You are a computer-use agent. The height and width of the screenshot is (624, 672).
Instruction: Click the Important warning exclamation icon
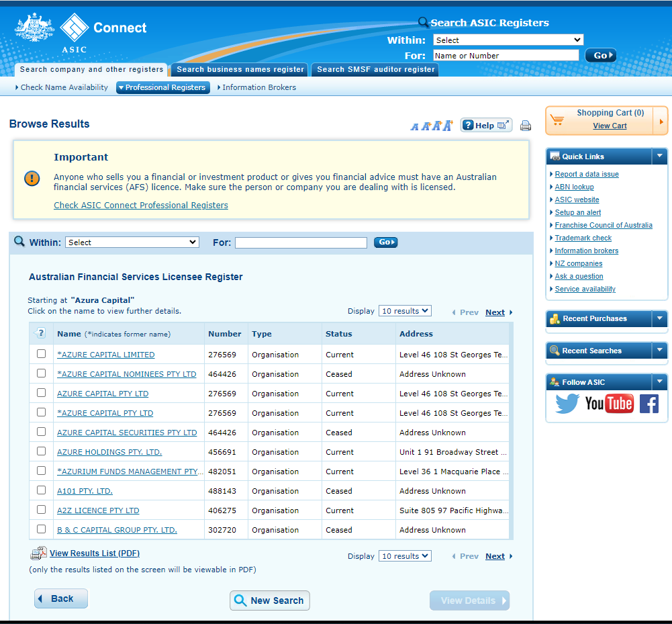tap(32, 178)
